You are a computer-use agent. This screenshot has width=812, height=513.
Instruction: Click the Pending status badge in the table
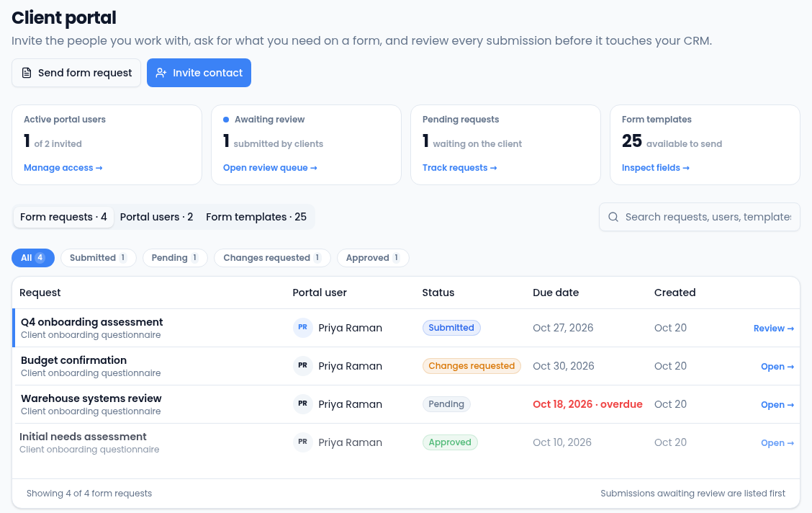446,404
